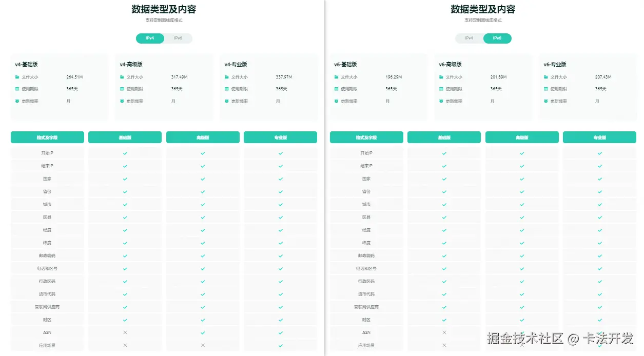Click the checkmark for 城市 under right 专业版 column

tap(599, 204)
